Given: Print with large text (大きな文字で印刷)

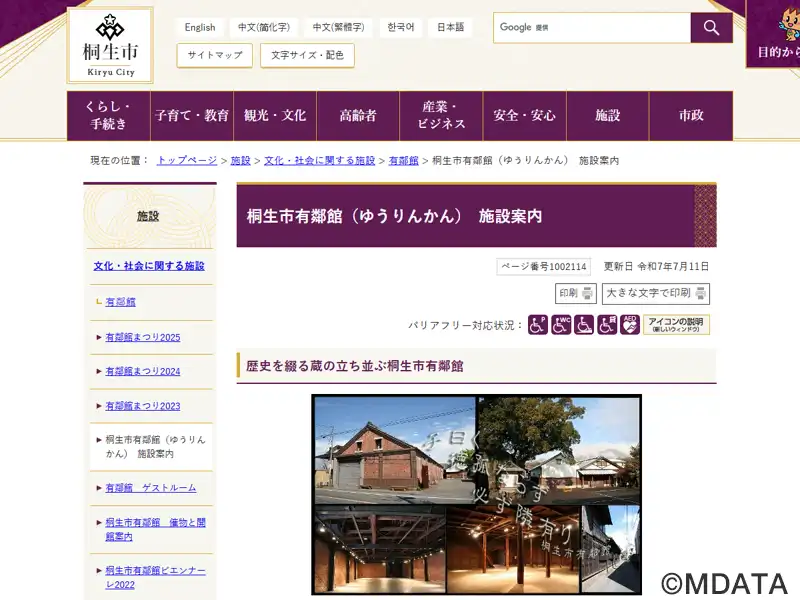Looking at the screenshot, I should click(656, 293).
